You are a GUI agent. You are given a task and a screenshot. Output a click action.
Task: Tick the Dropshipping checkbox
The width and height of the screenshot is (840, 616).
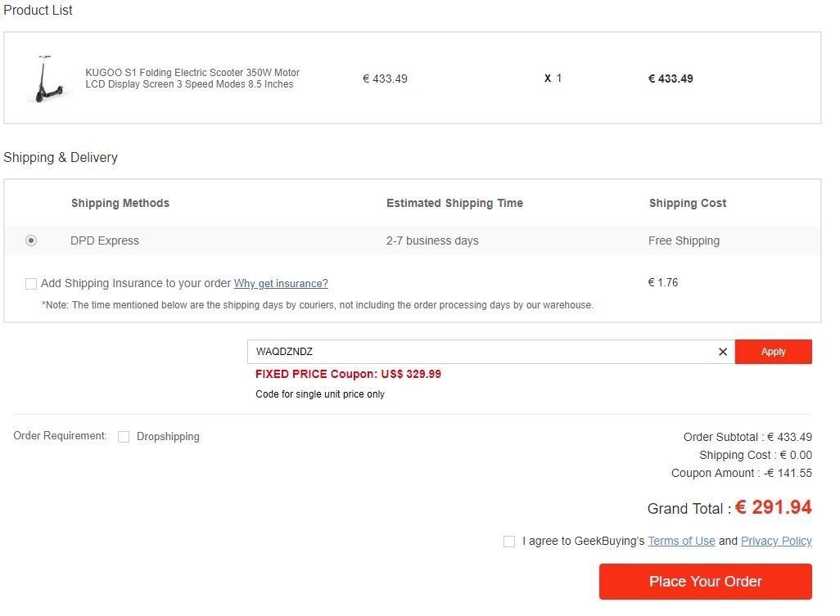[124, 437]
